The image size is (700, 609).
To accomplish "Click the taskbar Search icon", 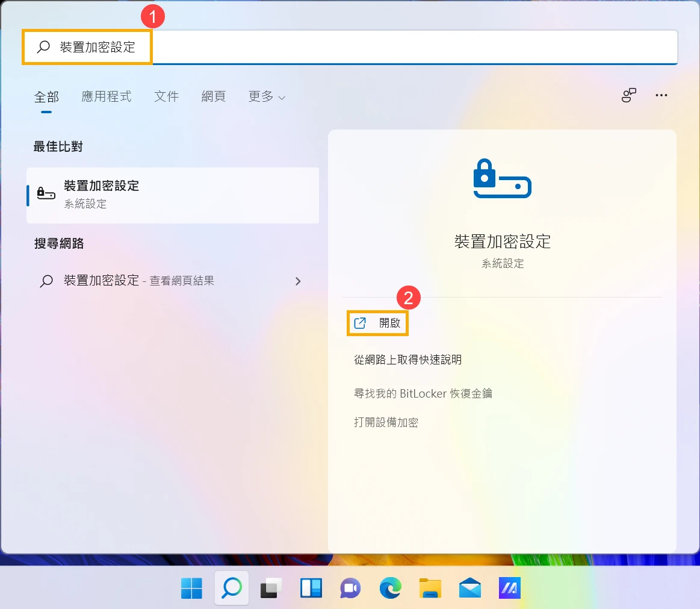I will pos(232,588).
